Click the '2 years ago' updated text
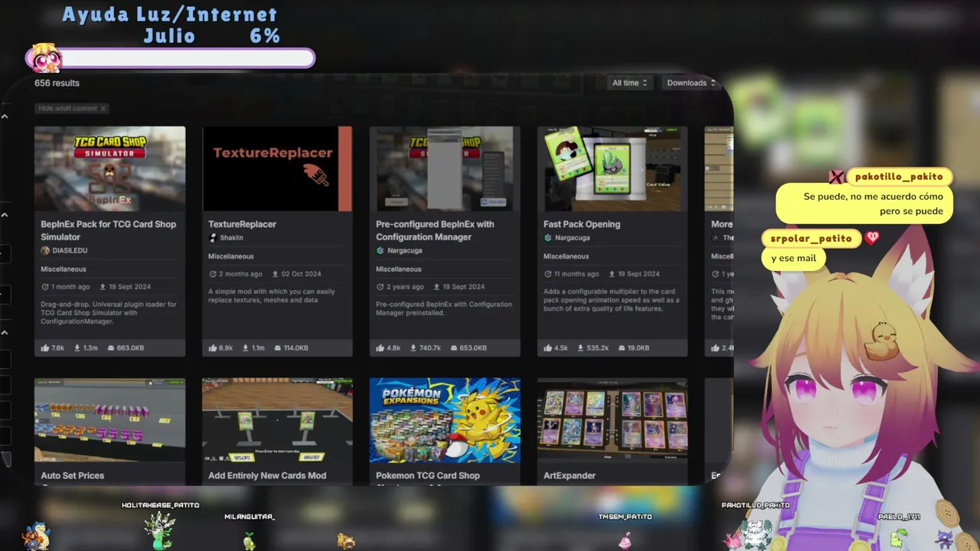The image size is (980, 551). (406, 287)
